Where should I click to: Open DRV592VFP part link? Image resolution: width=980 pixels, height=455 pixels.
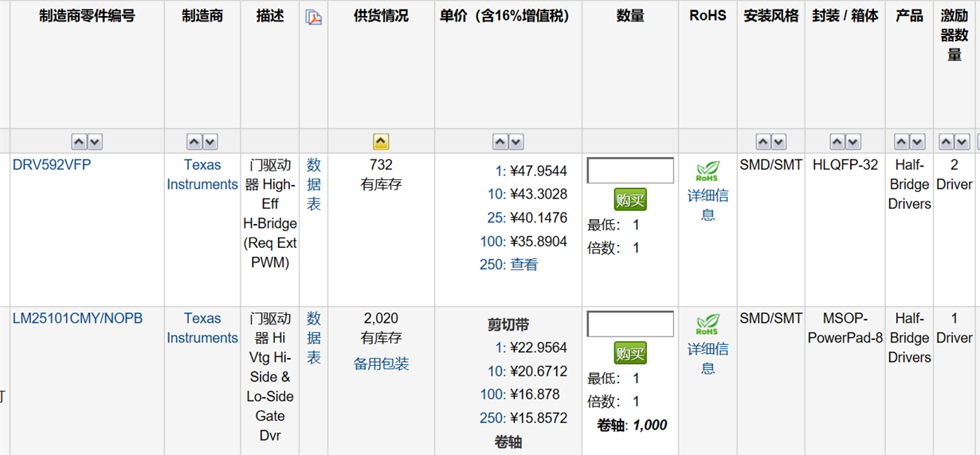(52, 165)
